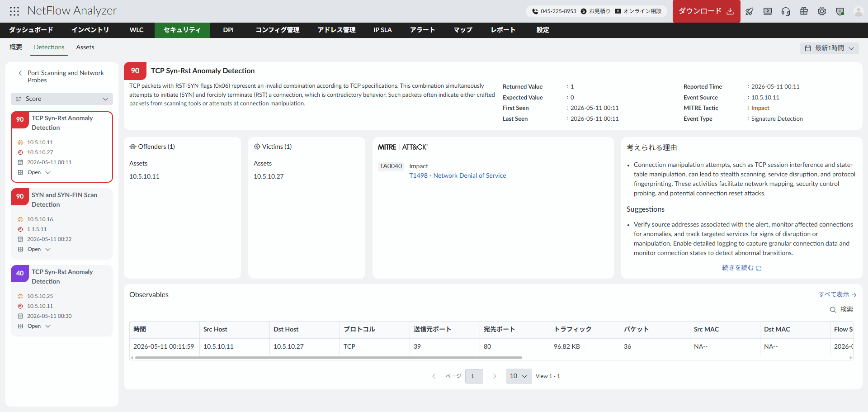Image resolution: width=868 pixels, height=412 pixels.
Task: Open the DPI menu
Action: (x=228, y=30)
